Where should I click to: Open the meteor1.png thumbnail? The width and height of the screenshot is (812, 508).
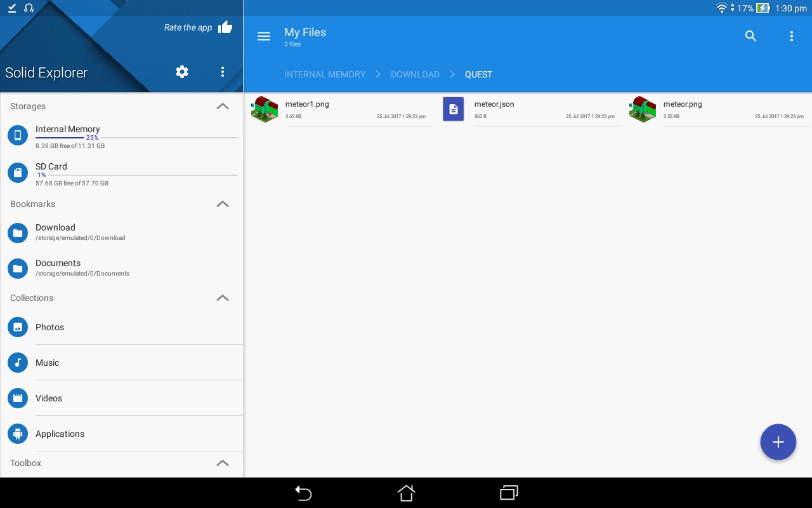[265, 109]
